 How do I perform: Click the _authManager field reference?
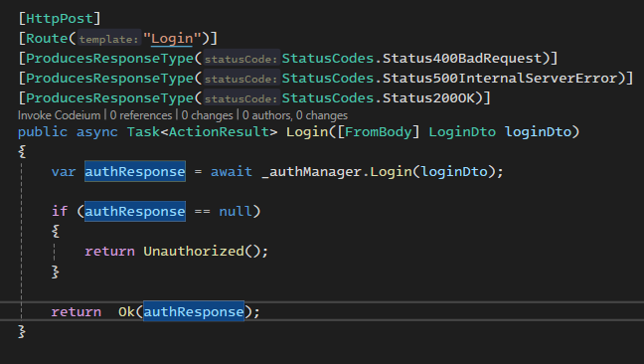[312, 171]
